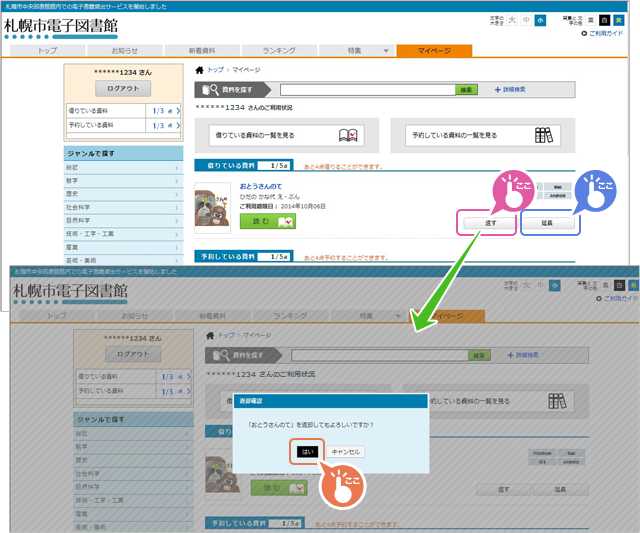Open the トップ tab in upper navigation

[47, 51]
